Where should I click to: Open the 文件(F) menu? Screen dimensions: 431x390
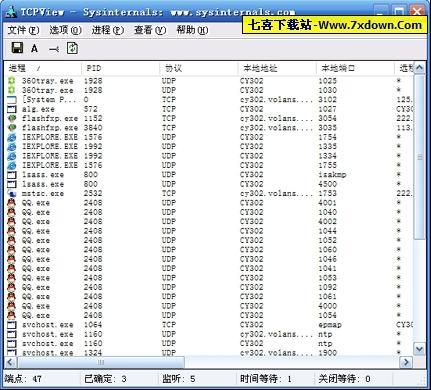[23, 30]
